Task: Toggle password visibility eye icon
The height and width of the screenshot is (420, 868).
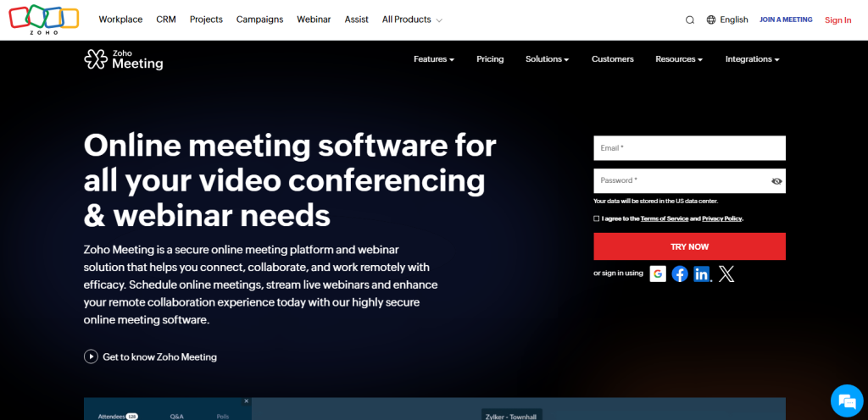Action: point(776,181)
